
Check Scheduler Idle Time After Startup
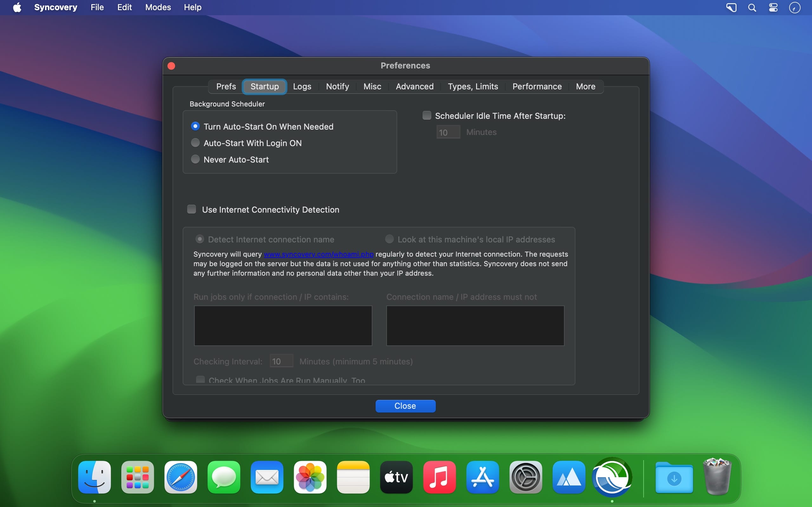click(x=427, y=116)
